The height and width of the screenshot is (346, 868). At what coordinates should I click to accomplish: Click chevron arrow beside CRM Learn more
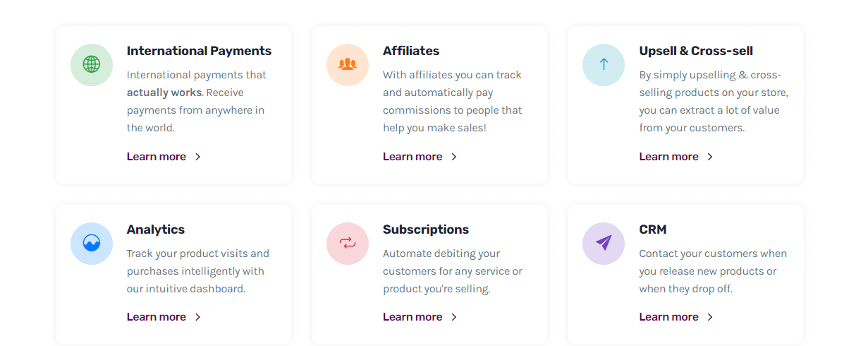pyautogui.click(x=710, y=317)
